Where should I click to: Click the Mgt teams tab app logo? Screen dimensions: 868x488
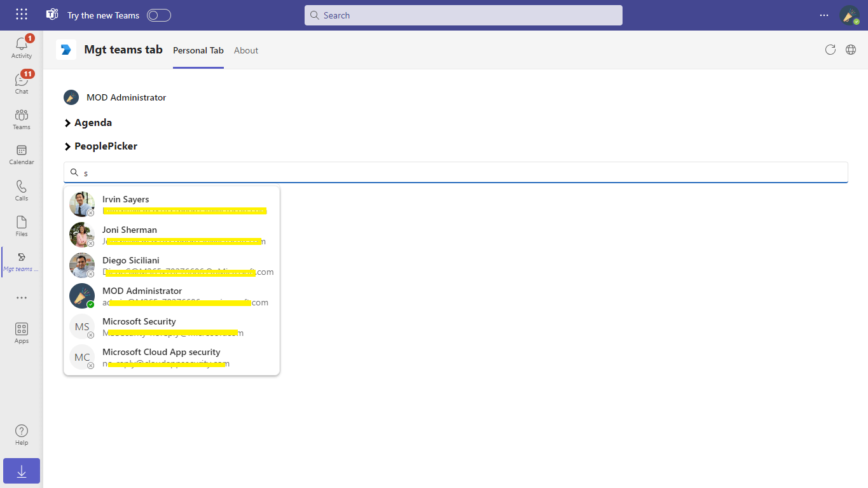point(66,50)
